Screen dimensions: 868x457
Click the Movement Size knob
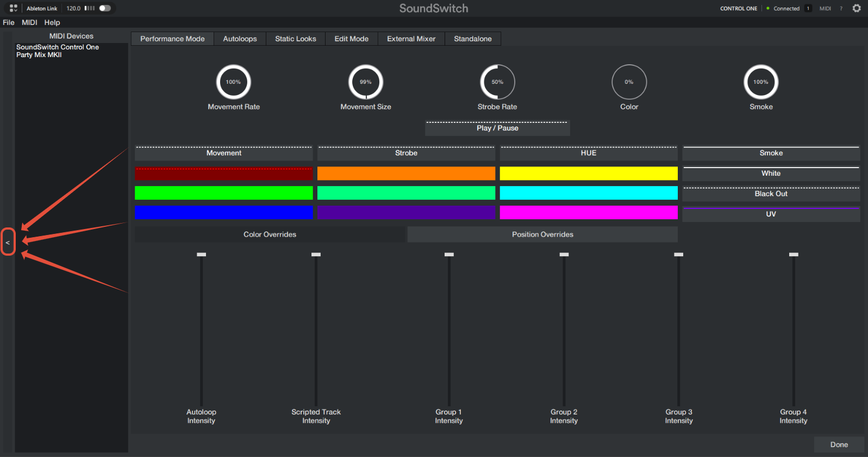366,82
